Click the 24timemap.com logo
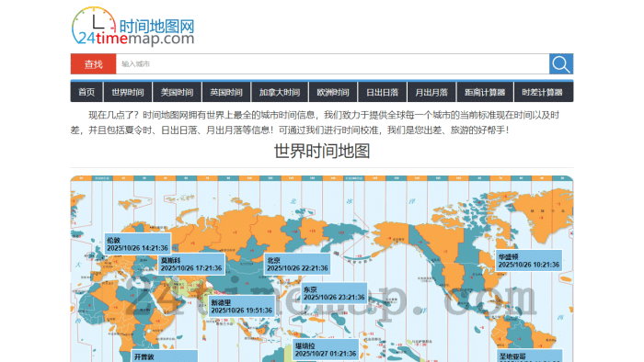The height and width of the screenshot is (362, 644). [x=132, y=27]
